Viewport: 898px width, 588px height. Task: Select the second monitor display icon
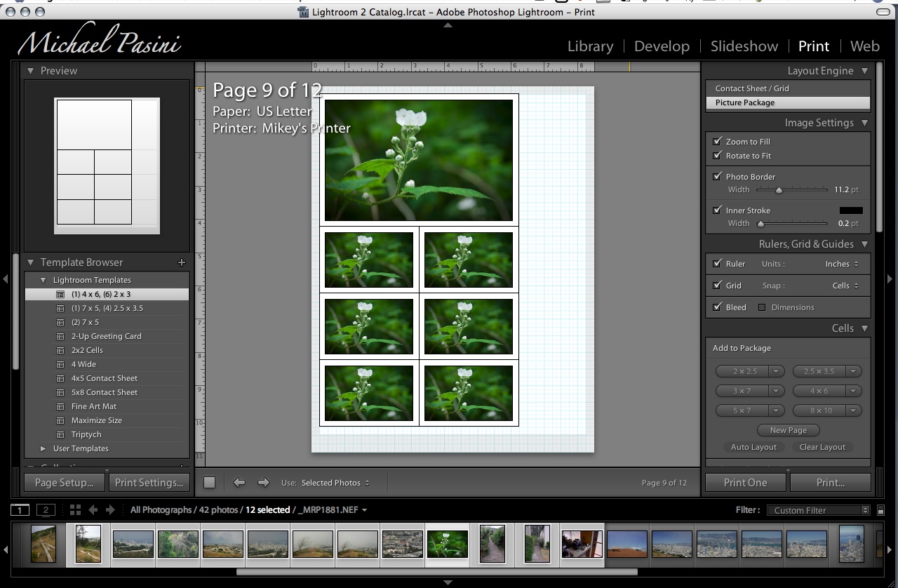[x=46, y=510]
